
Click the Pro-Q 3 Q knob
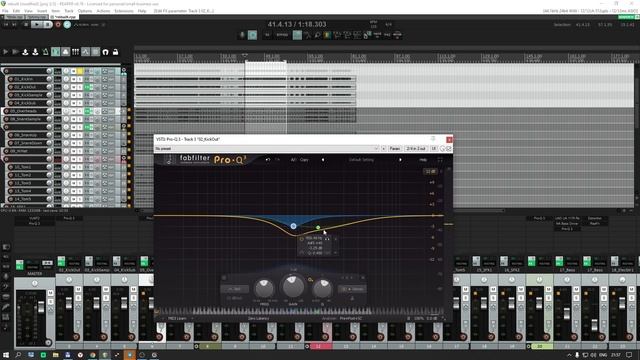pyautogui.click(x=322, y=289)
